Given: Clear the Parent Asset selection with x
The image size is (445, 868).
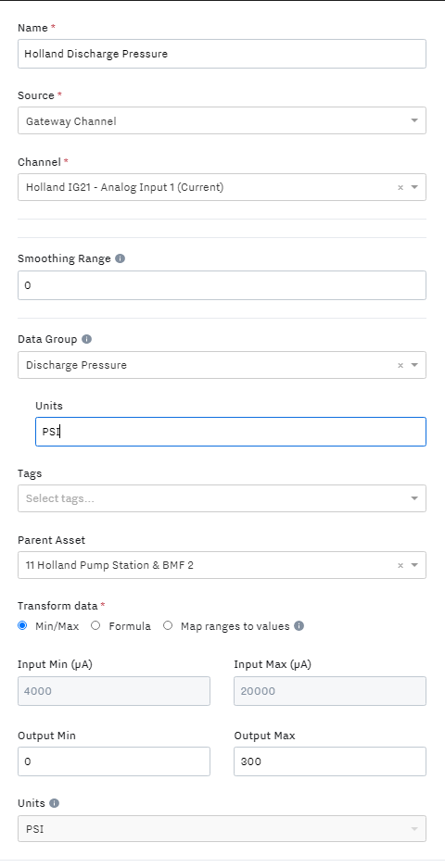Looking at the screenshot, I should [x=400, y=565].
